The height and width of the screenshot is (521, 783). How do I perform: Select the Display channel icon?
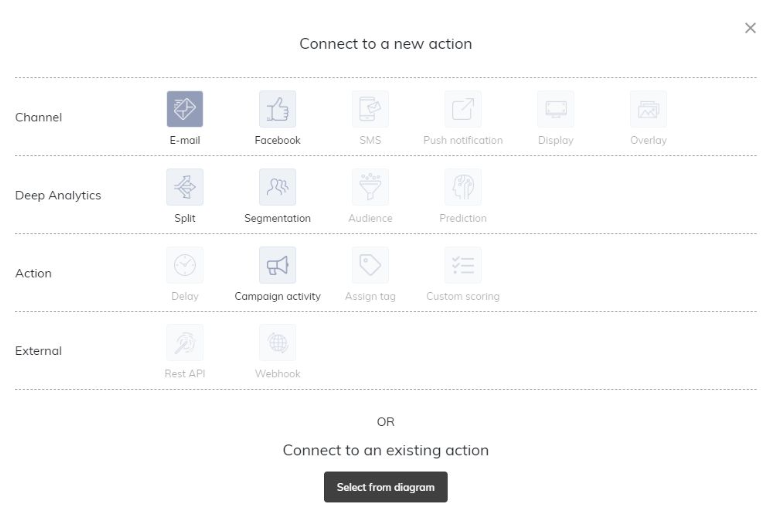pyautogui.click(x=556, y=109)
